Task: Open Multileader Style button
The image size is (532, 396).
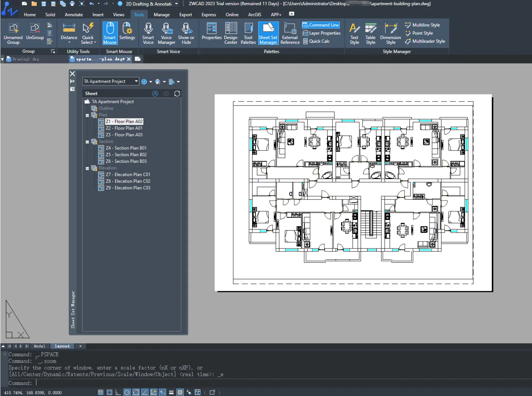Action: [425, 41]
